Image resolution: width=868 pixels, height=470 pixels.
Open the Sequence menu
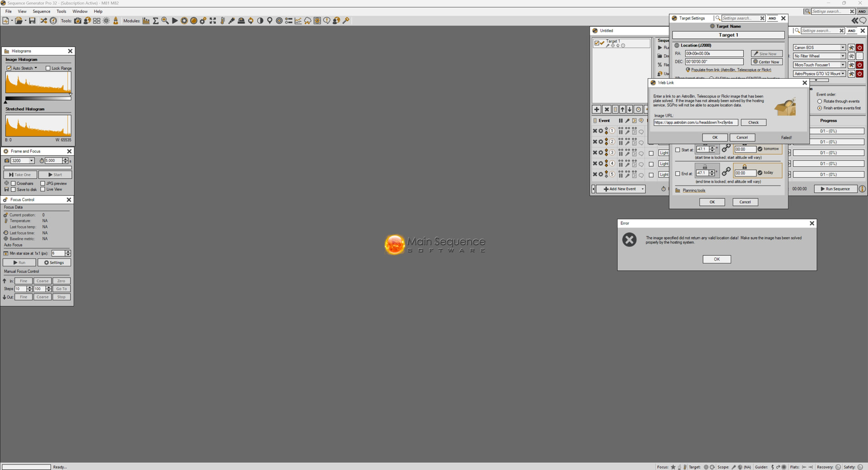(x=41, y=11)
